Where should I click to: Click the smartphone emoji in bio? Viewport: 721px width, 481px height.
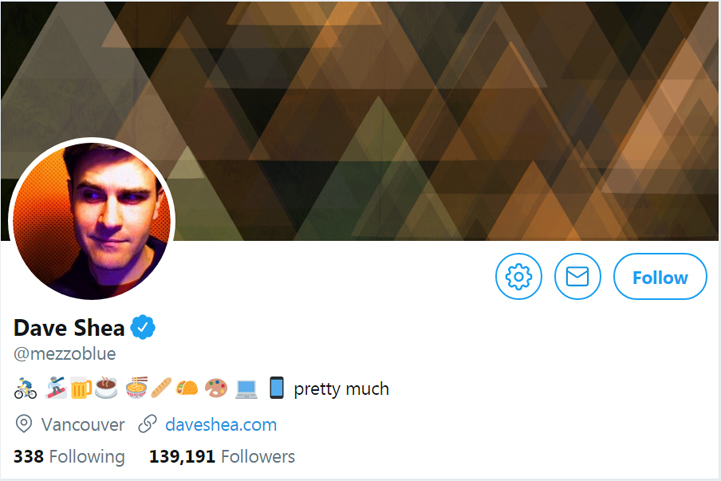(276, 388)
